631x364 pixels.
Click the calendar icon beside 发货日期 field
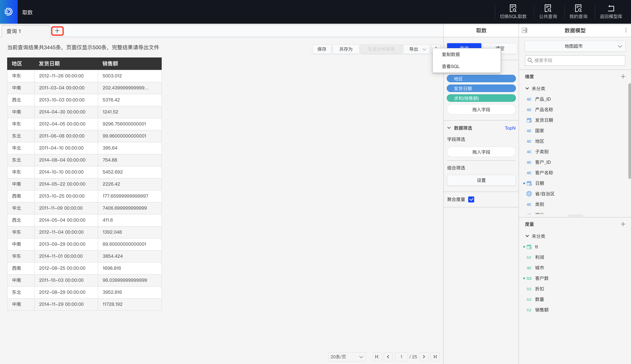[529, 120]
